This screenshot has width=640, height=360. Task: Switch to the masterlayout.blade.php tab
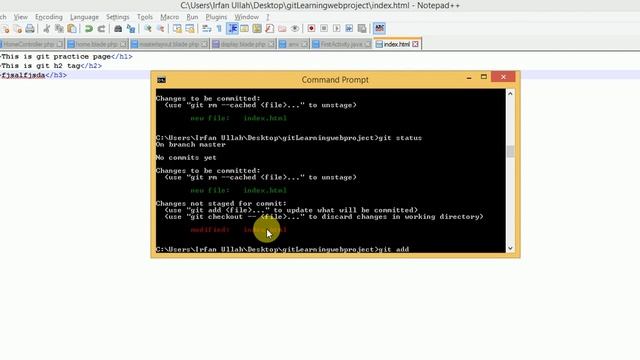tap(169, 44)
